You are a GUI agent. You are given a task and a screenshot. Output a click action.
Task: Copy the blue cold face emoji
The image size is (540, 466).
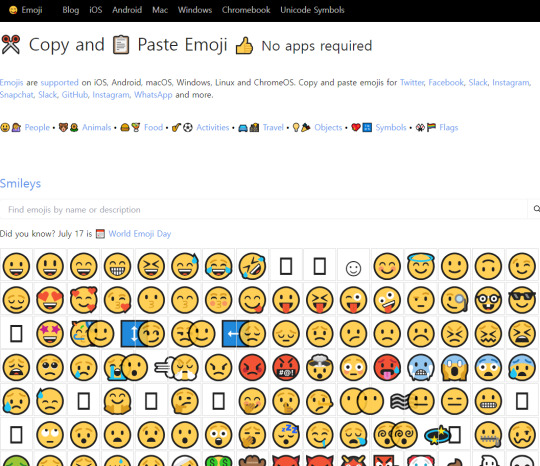(x=421, y=367)
